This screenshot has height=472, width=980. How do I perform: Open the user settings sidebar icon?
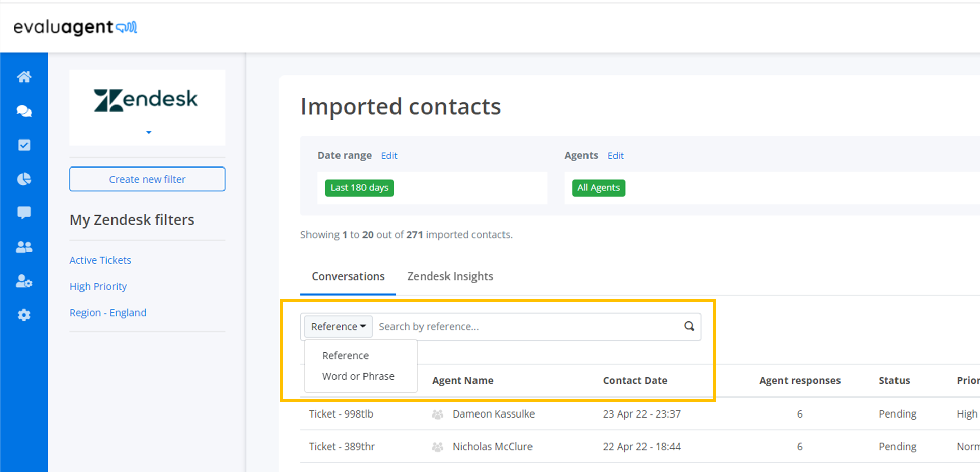[24, 281]
